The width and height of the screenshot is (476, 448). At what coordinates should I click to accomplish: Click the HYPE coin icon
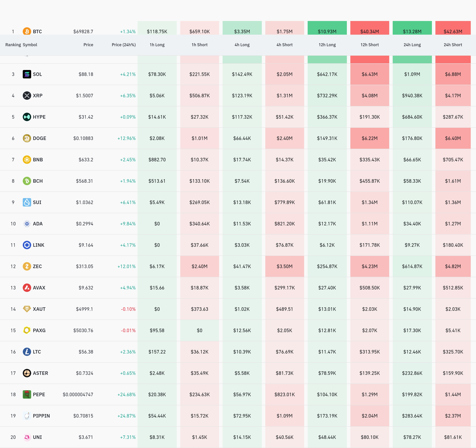27,117
